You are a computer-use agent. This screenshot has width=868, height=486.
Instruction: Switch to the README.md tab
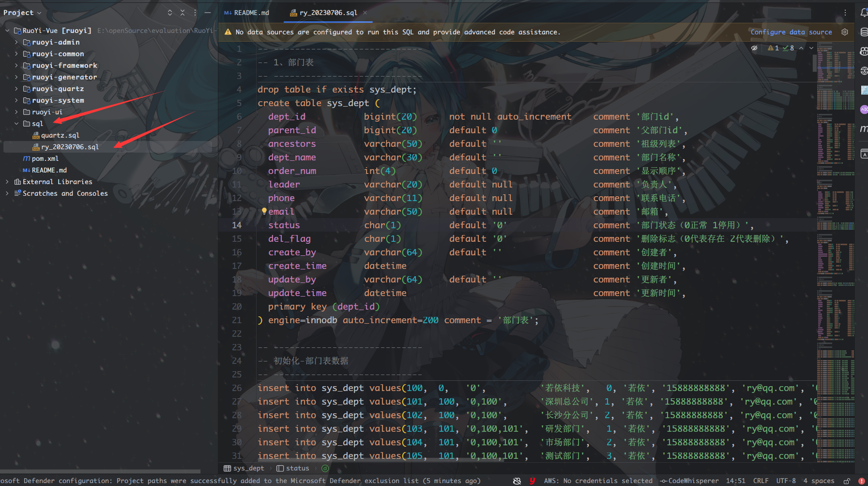(x=246, y=13)
